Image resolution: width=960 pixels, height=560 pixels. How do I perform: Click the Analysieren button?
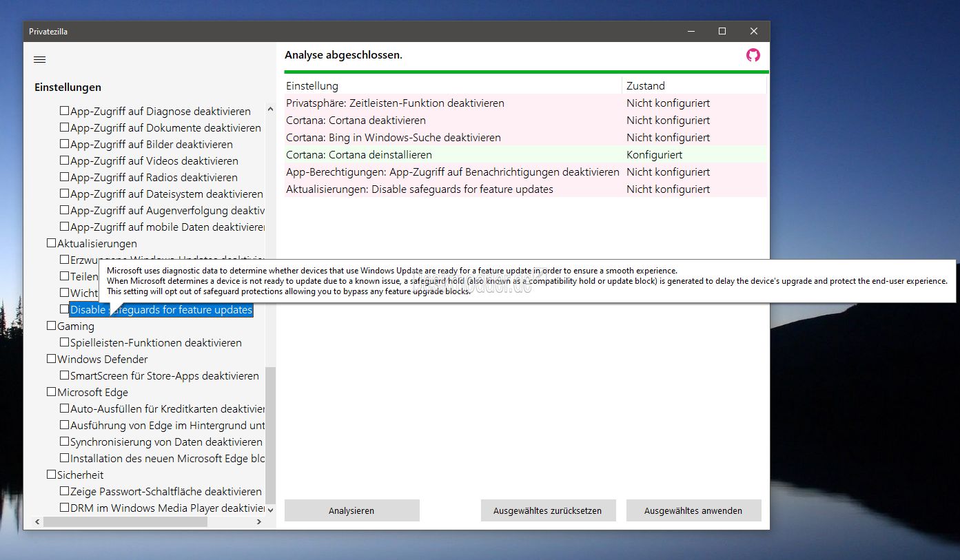351,510
